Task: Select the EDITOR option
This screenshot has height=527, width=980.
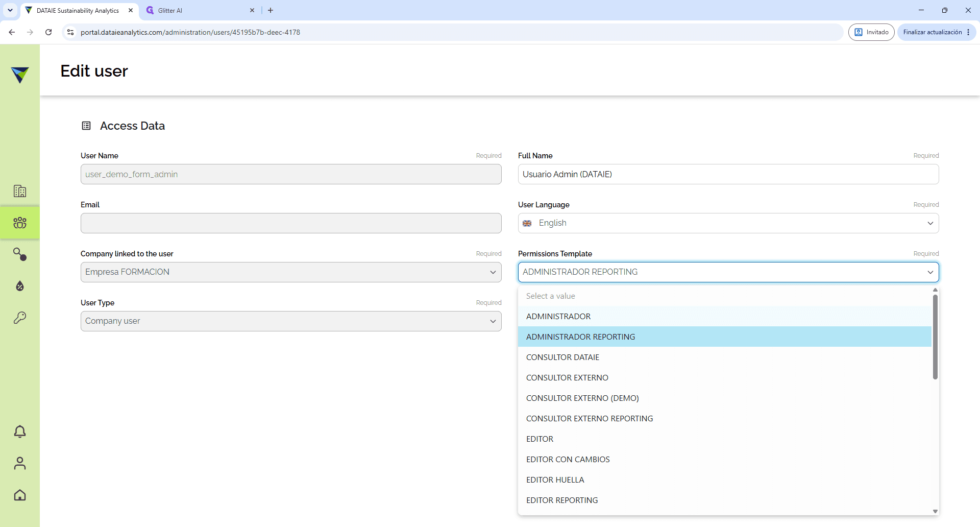Action: pyautogui.click(x=725, y=439)
